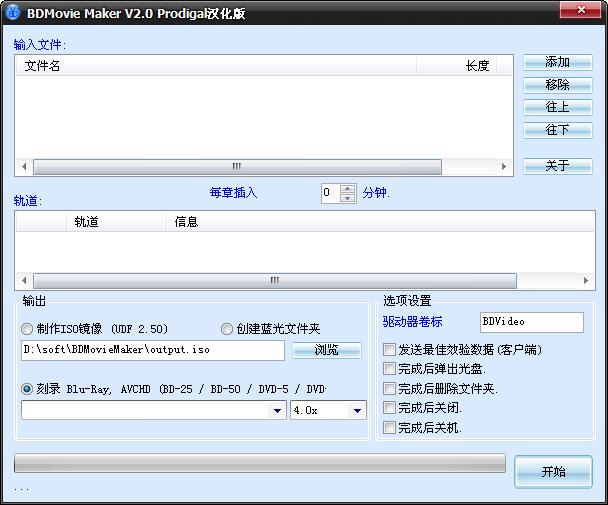
Task: Start the job with 开始 button
Action: (x=553, y=472)
